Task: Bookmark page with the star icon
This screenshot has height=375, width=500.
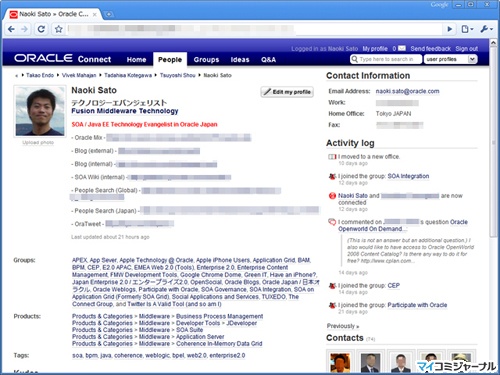Action: 59,29
